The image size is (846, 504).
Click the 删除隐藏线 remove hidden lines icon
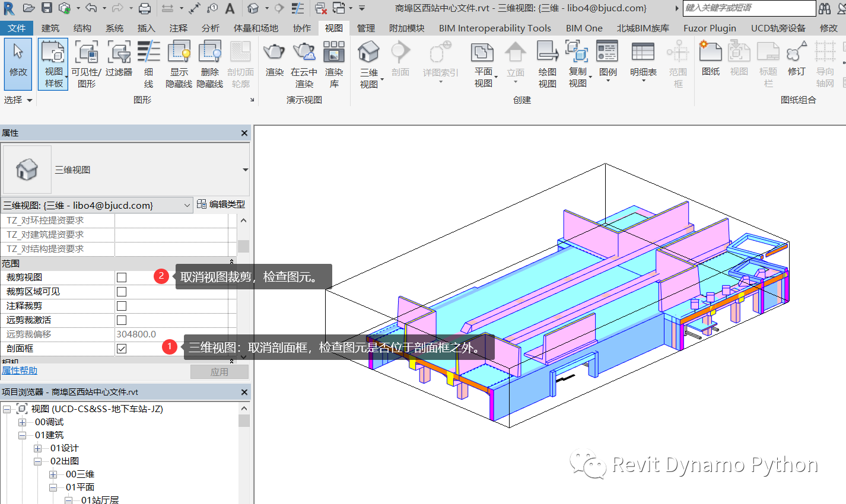210,52
